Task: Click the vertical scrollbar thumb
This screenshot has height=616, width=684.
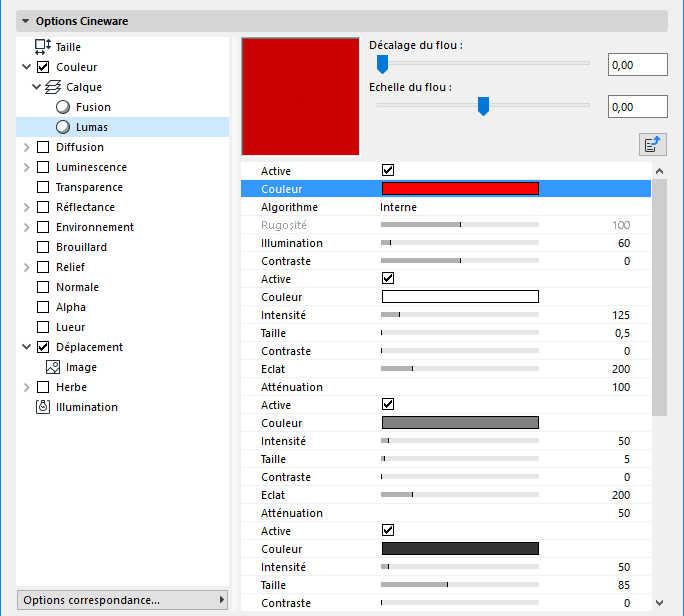Action: 660,297
